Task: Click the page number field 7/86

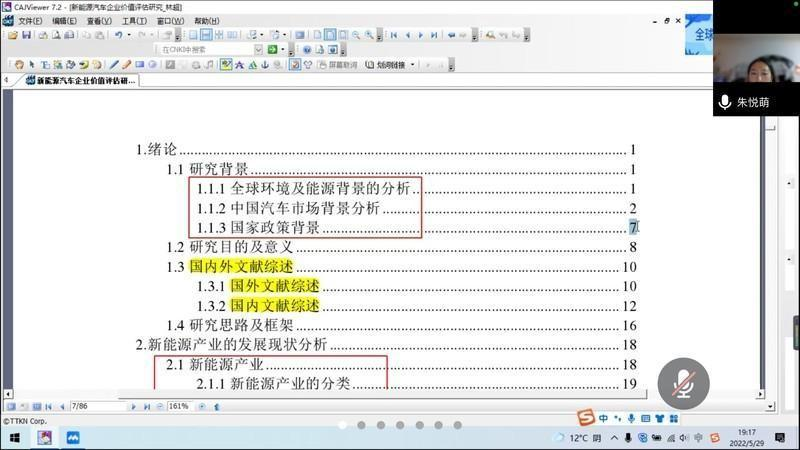Action: click(96, 407)
